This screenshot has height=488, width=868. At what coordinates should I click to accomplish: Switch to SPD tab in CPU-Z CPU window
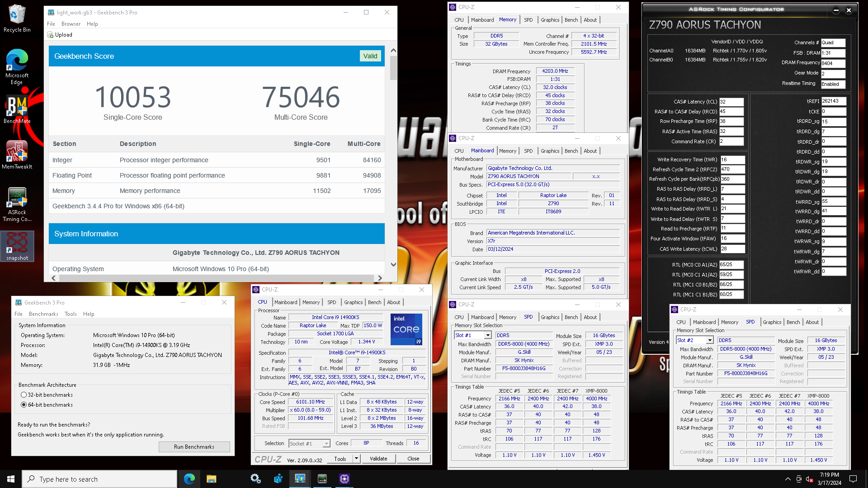[332, 302]
